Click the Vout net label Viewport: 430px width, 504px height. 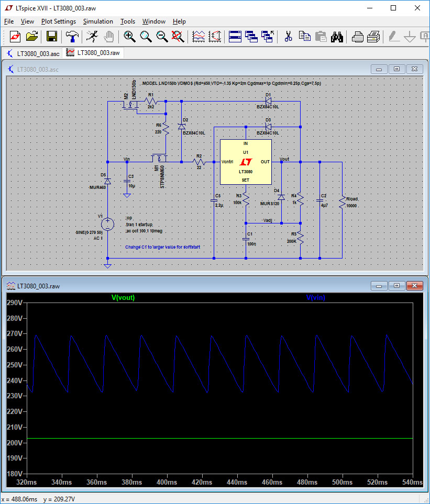point(284,159)
